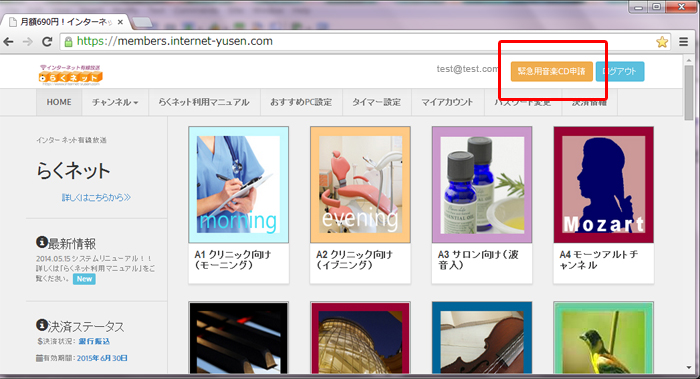Click the 最新情報 heading
Screen dimensions: 700x379
(71, 244)
